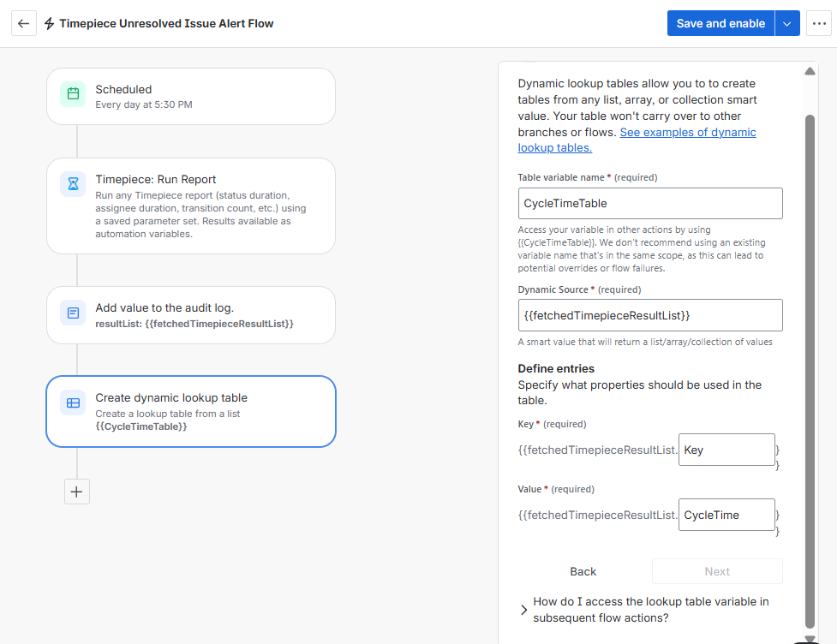
Task: Click the audit log step icon
Action: [73, 313]
